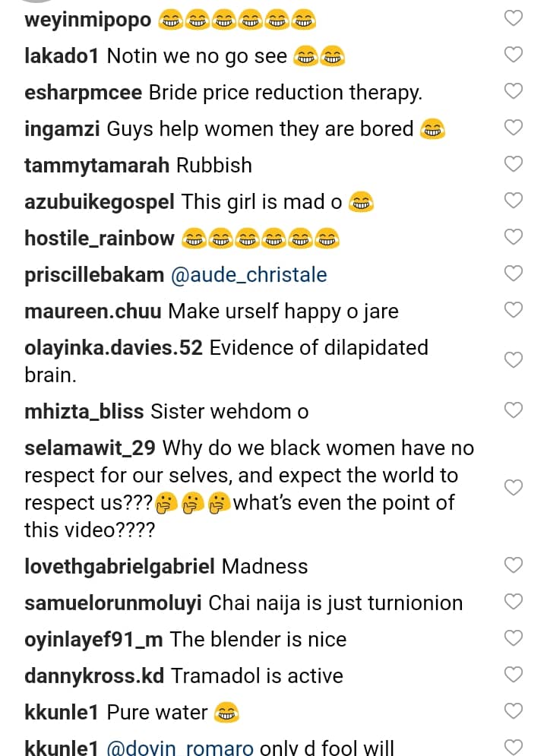Like kkunle1's Pure water comment
The height and width of the screenshot is (756, 547).
514,711
